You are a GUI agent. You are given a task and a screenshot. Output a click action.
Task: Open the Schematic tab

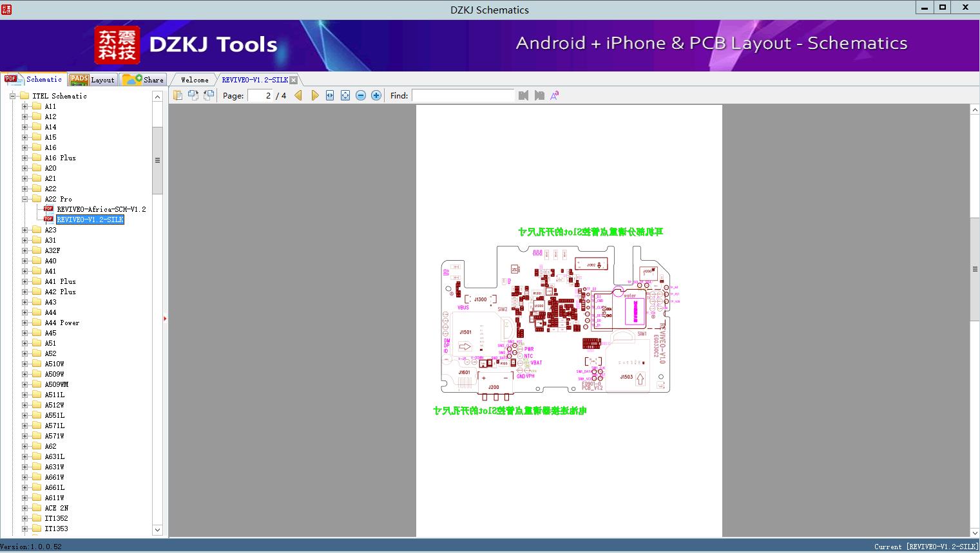[34, 79]
